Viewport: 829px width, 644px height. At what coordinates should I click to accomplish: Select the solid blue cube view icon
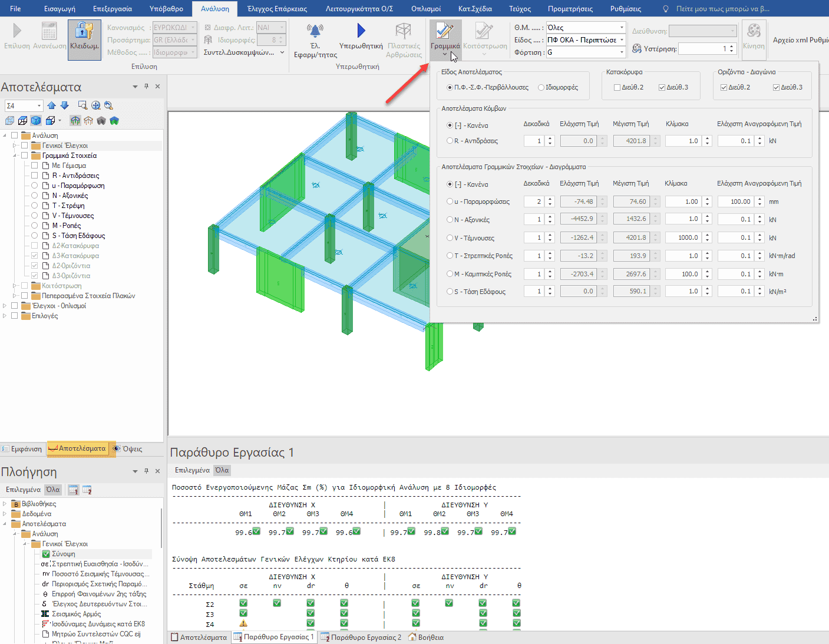36,121
